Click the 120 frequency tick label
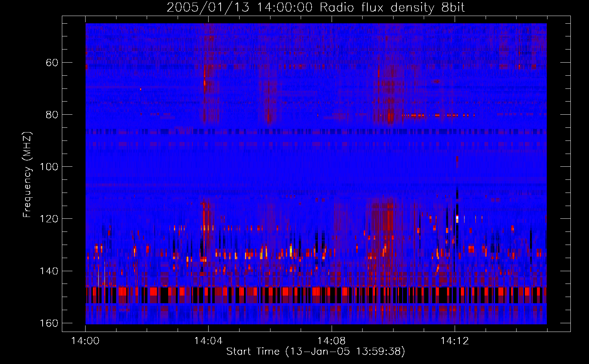Viewport: 589px width, 364px height. [x=49, y=219]
